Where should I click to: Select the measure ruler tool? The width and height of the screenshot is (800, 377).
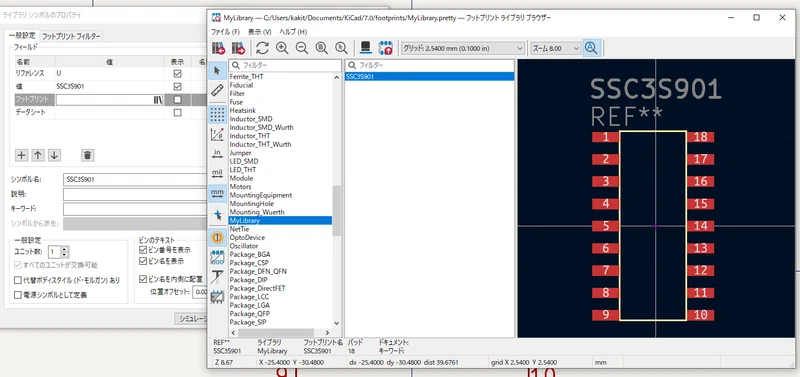point(217,90)
